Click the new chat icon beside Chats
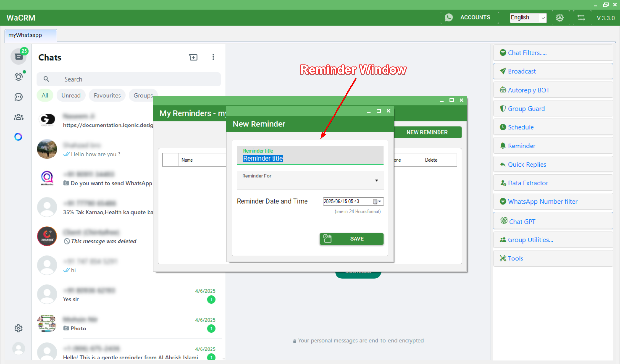620x364 pixels. [x=193, y=57]
